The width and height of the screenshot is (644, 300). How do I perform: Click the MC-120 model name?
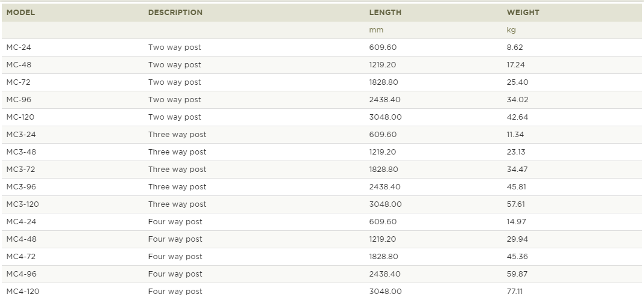point(20,117)
